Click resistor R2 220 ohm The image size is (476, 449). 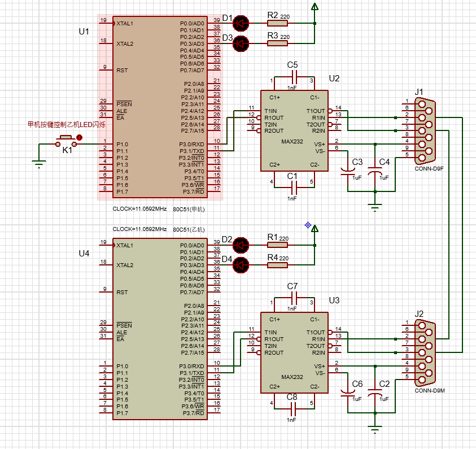tap(277, 23)
